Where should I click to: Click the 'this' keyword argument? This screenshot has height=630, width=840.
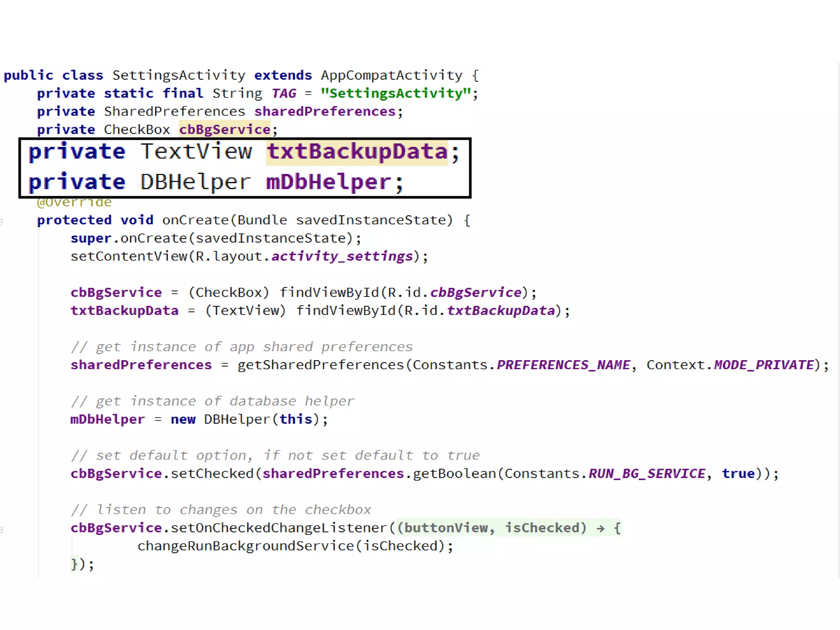click(x=296, y=419)
